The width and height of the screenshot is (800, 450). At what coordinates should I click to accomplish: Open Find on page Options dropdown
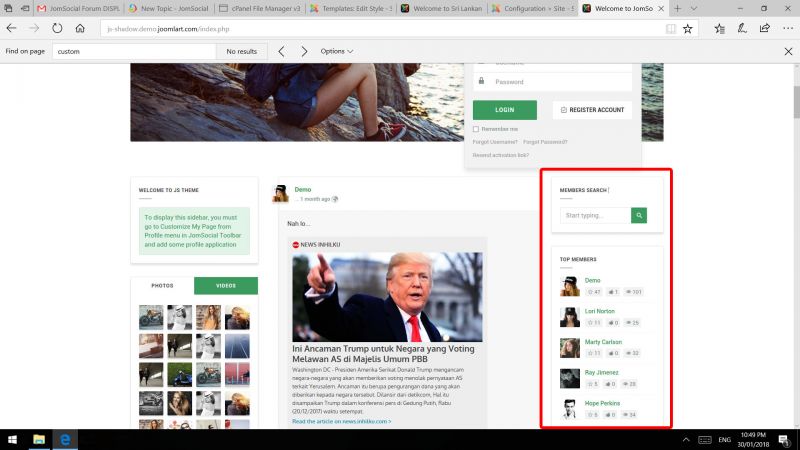(337, 51)
